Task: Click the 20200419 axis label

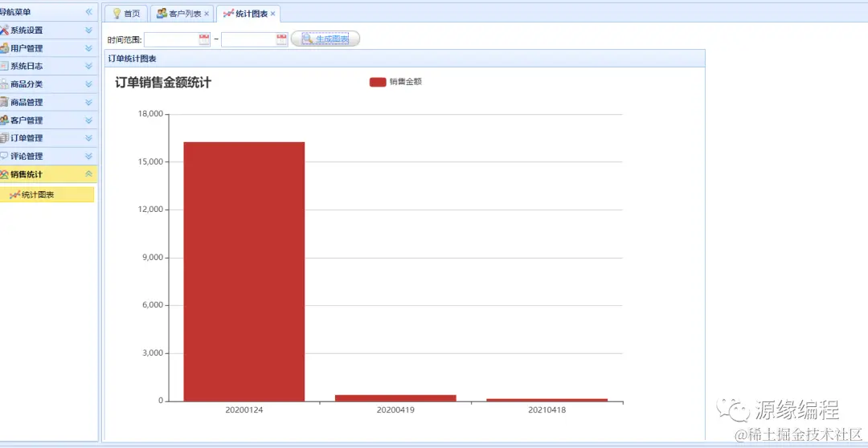Action: [395, 410]
